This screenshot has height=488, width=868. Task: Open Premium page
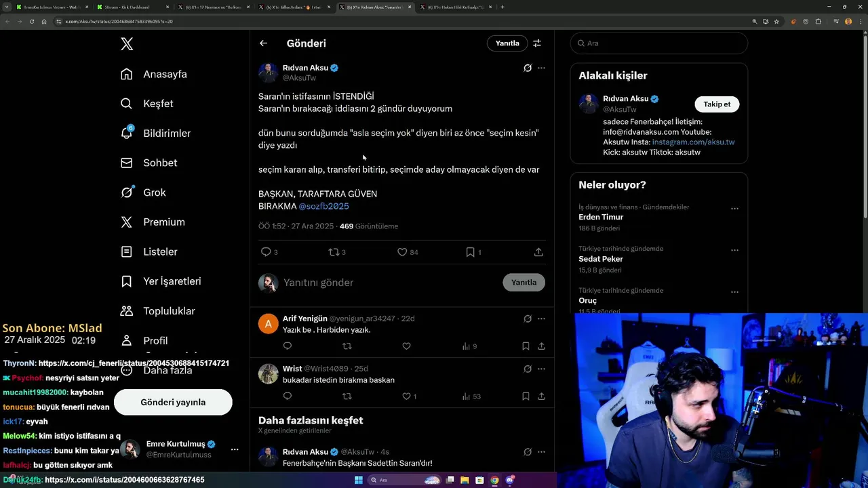click(x=153, y=222)
